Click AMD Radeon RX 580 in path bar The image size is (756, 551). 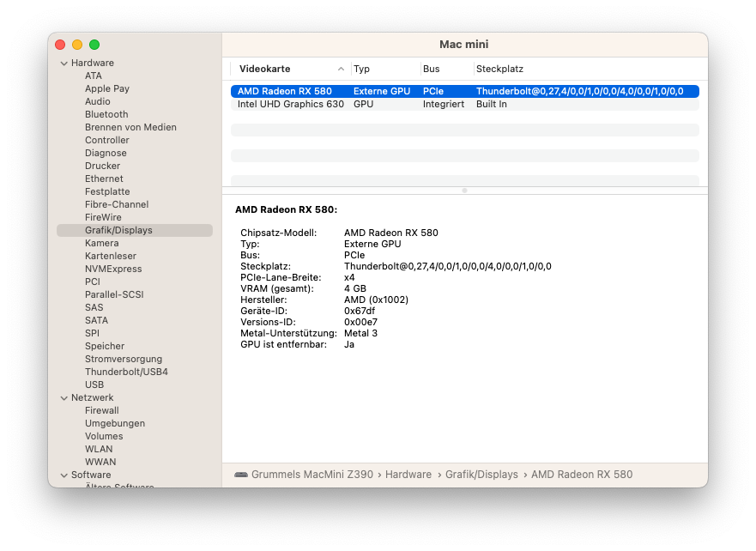[x=582, y=475]
